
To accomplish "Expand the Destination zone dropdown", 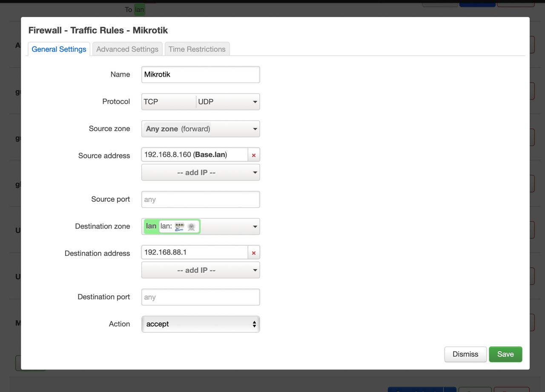I will click(x=201, y=226).
